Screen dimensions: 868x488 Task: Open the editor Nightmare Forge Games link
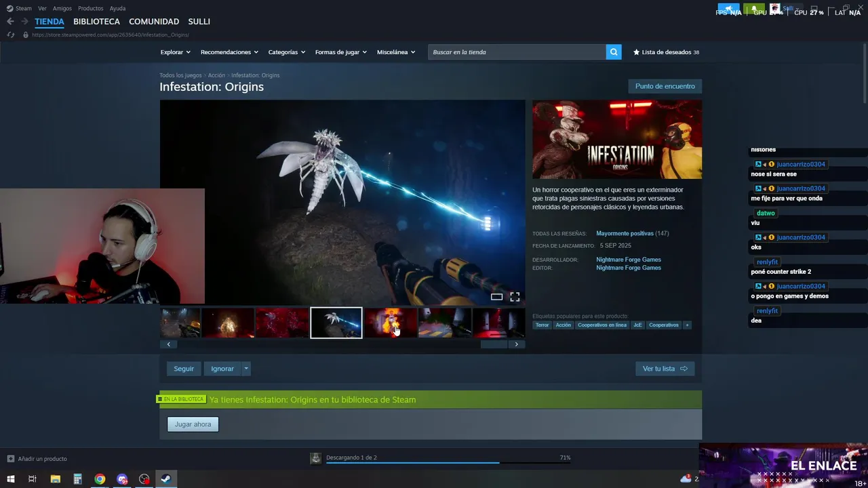point(629,268)
